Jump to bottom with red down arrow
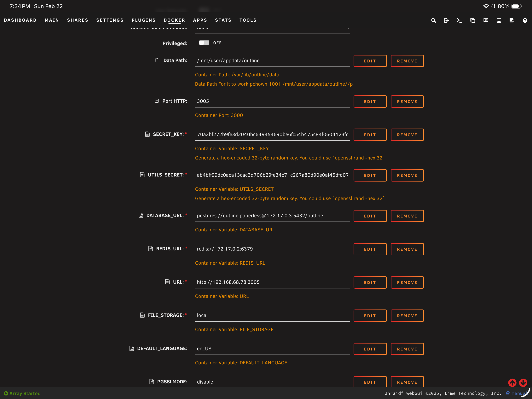 click(523, 382)
